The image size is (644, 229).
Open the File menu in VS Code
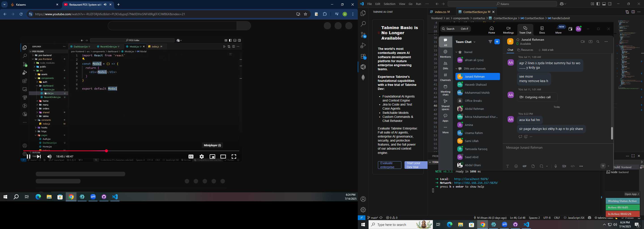369,4
